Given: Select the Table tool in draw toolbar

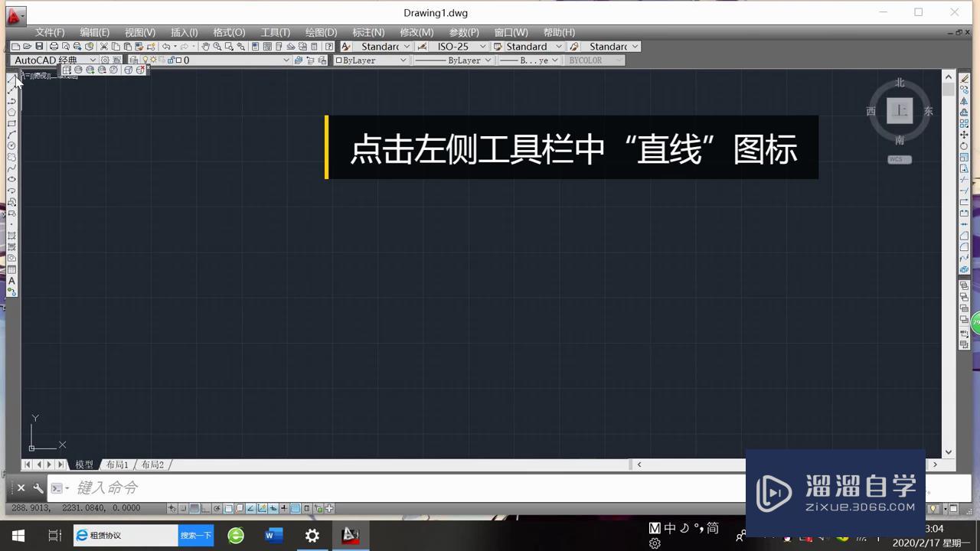Looking at the screenshot, I should 11,269.
